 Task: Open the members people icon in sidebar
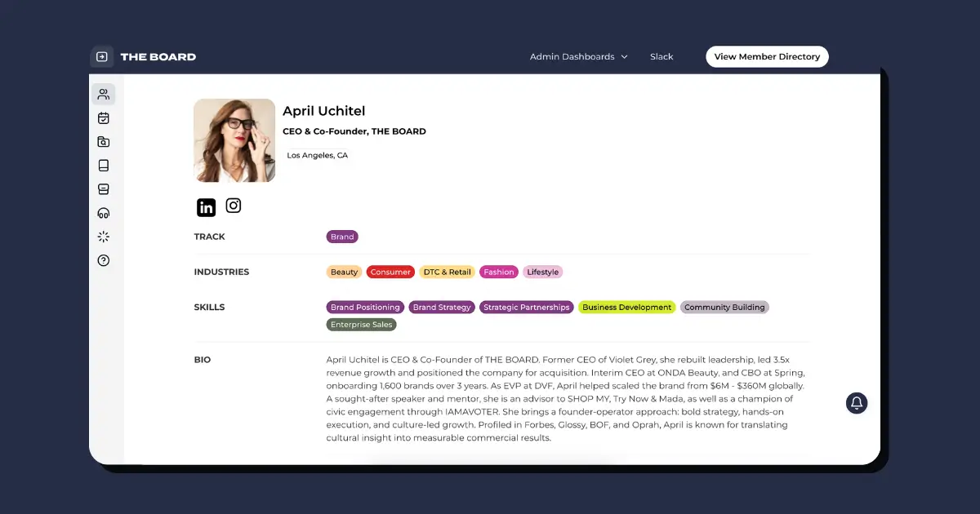tap(104, 95)
